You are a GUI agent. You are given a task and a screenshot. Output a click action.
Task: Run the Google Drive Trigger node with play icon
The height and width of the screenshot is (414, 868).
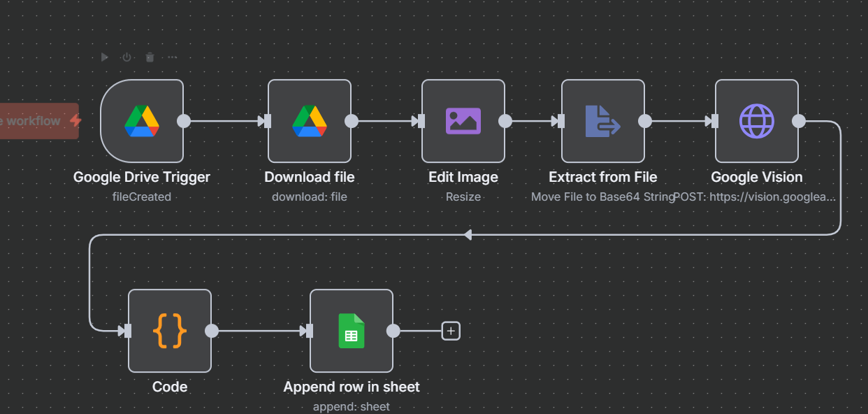click(x=105, y=57)
